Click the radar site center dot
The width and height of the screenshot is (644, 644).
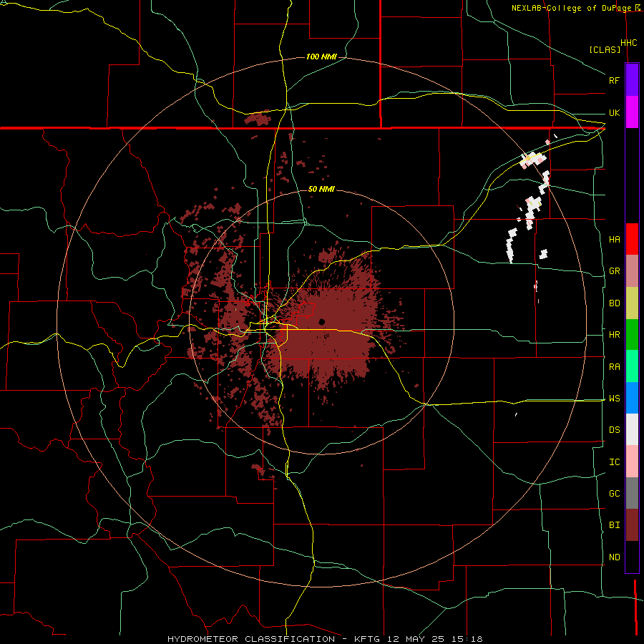click(x=321, y=321)
